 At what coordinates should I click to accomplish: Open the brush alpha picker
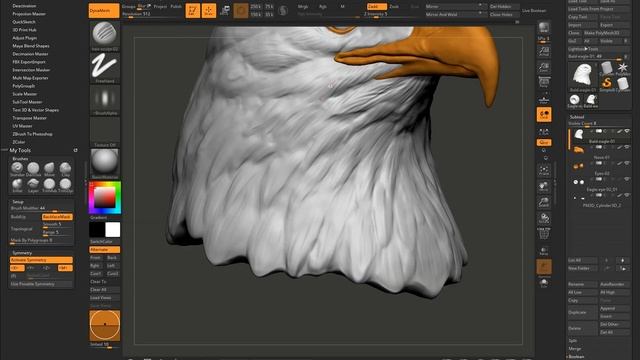tap(105, 100)
